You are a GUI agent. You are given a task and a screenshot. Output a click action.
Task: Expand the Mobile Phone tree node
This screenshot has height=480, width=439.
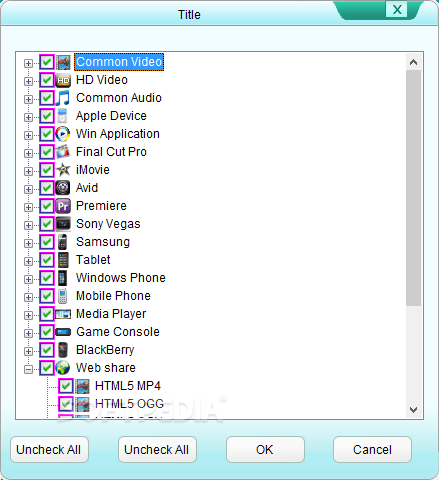point(28,297)
